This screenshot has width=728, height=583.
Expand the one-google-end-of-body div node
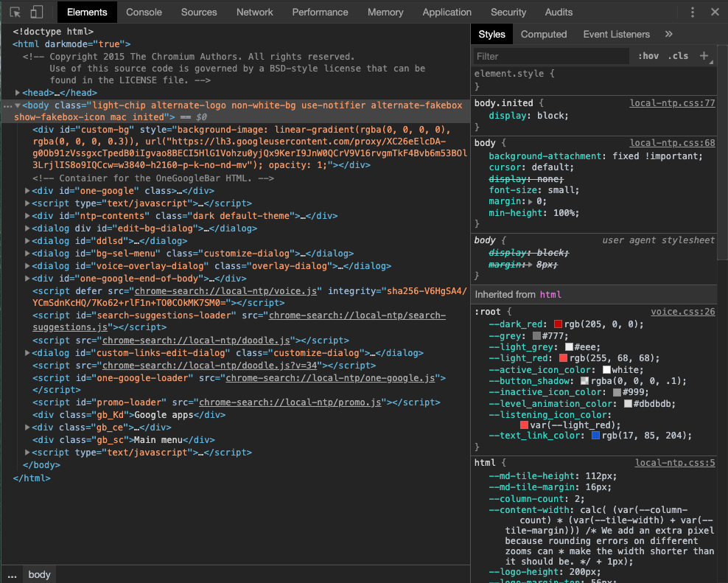(x=27, y=279)
